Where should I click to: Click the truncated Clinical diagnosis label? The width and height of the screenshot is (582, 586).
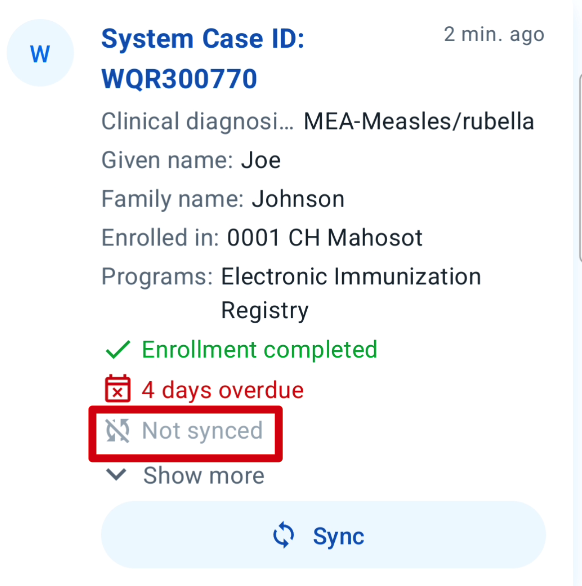pos(197,121)
